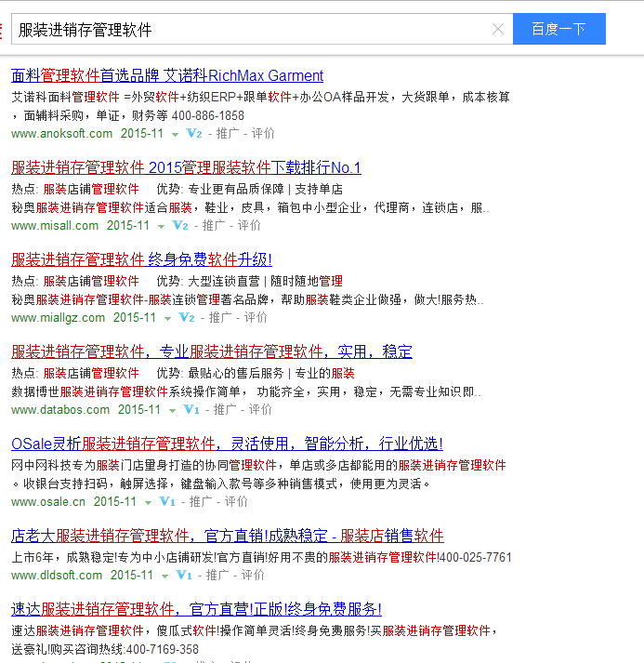Clear the search box with the X icon
644x663 pixels.
coord(498,29)
